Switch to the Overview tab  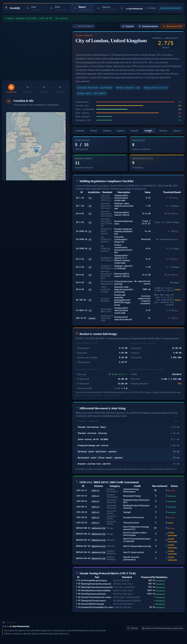[80, 131]
